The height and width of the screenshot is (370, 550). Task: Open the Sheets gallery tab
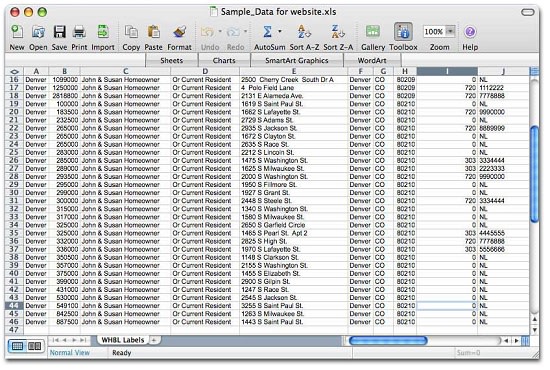171,60
